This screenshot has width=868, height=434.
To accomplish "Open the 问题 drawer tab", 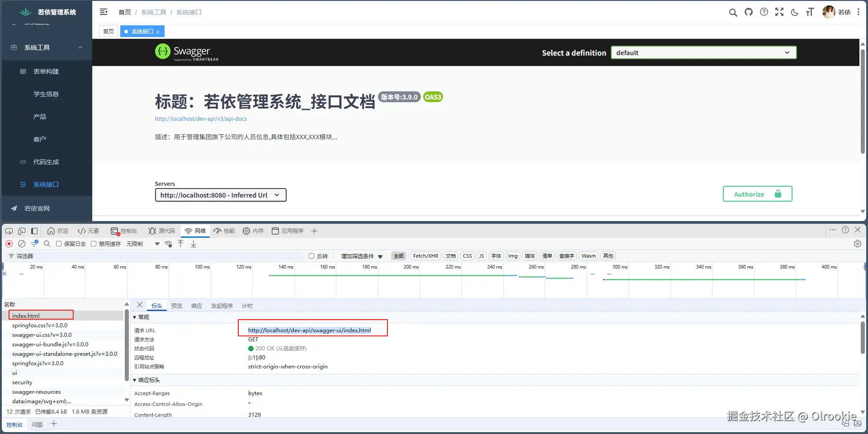I will point(37,425).
